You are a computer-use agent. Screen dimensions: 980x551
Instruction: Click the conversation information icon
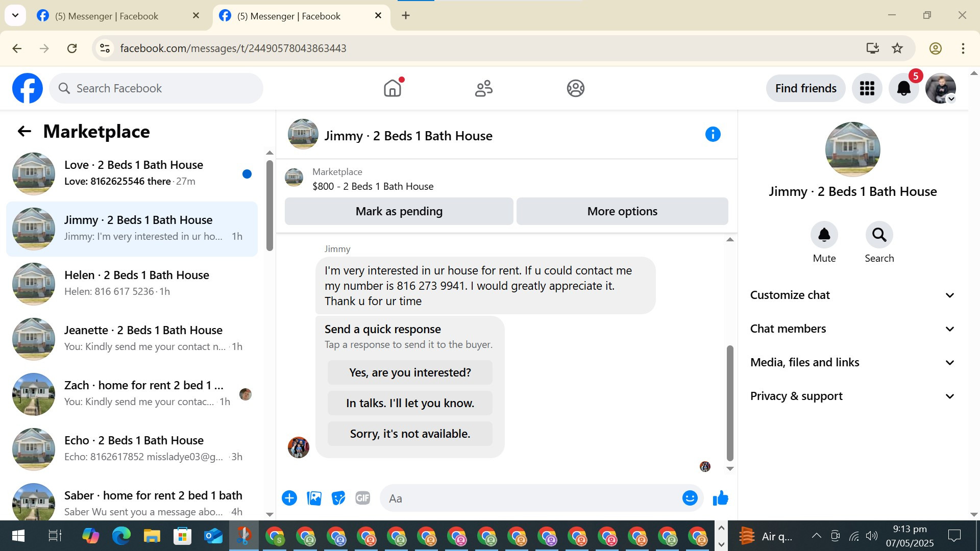coord(713,135)
